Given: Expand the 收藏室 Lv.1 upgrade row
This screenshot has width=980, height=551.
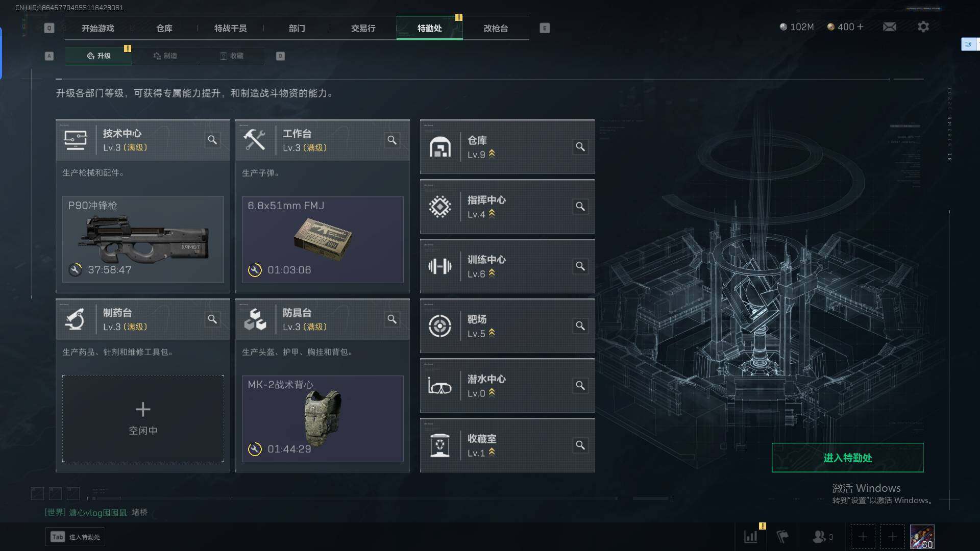Looking at the screenshot, I should click(507, 445).
